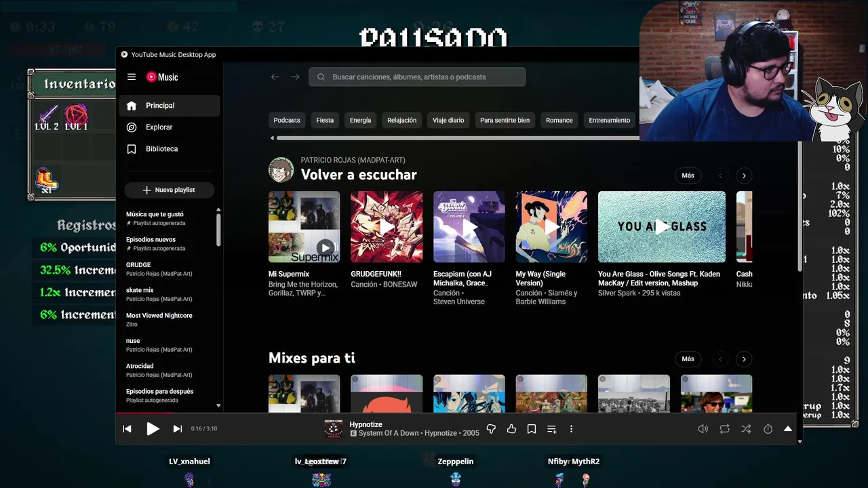Skip to the previous track
The height and width of the screenshot is (488, 868).
click(127, 429)
